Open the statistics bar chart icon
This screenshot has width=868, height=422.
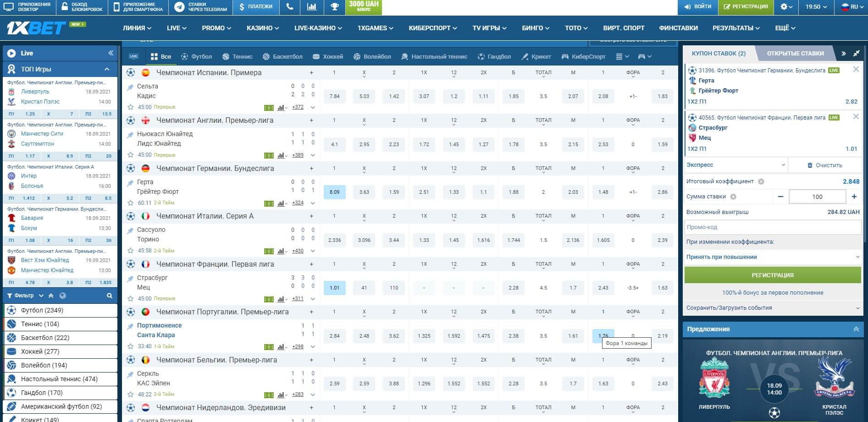tap(312, 7)
